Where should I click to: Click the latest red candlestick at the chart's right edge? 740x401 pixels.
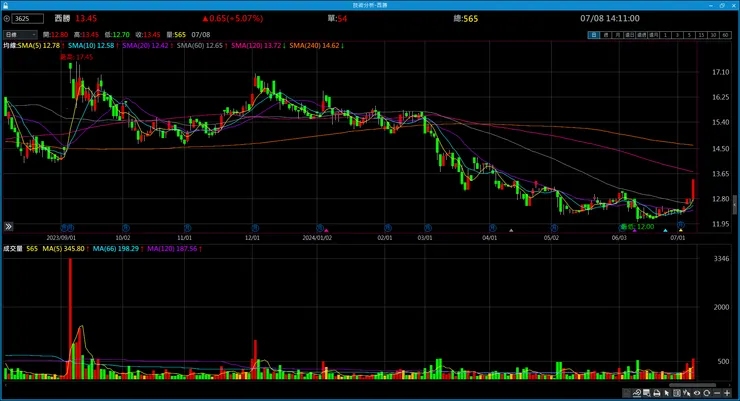[x=693, y=189]
